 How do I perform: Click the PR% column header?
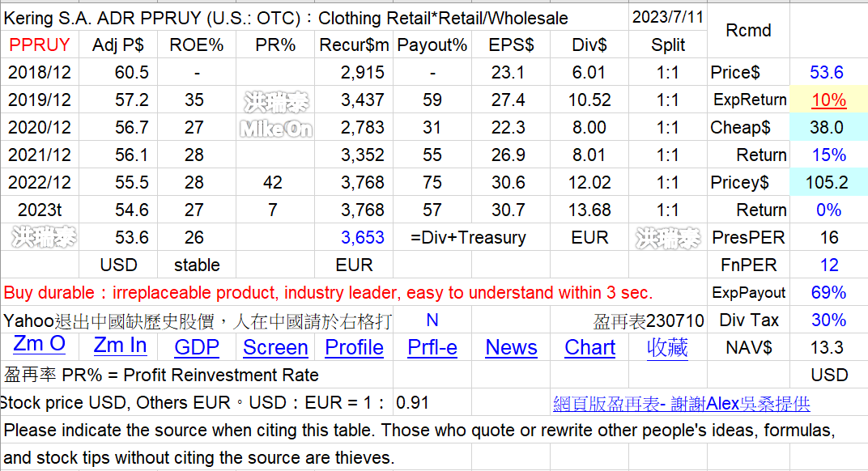click(275, 45)
